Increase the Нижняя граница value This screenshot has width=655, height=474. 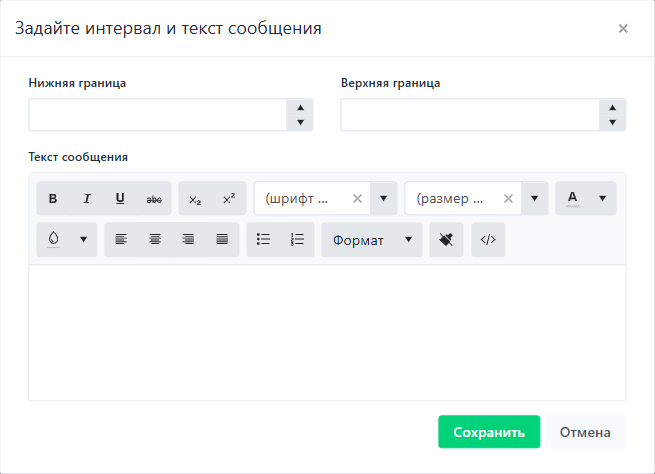click(x=300, y=107)
